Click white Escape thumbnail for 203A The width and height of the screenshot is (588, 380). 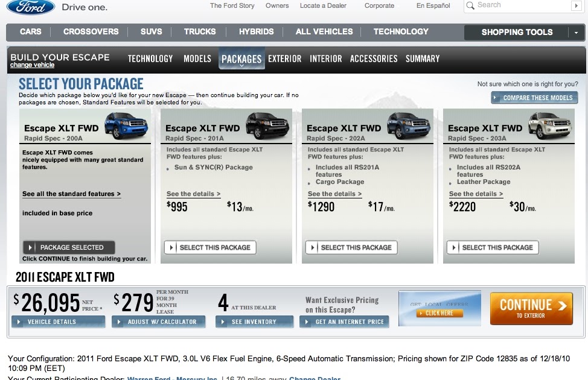(x=550, y=125)
